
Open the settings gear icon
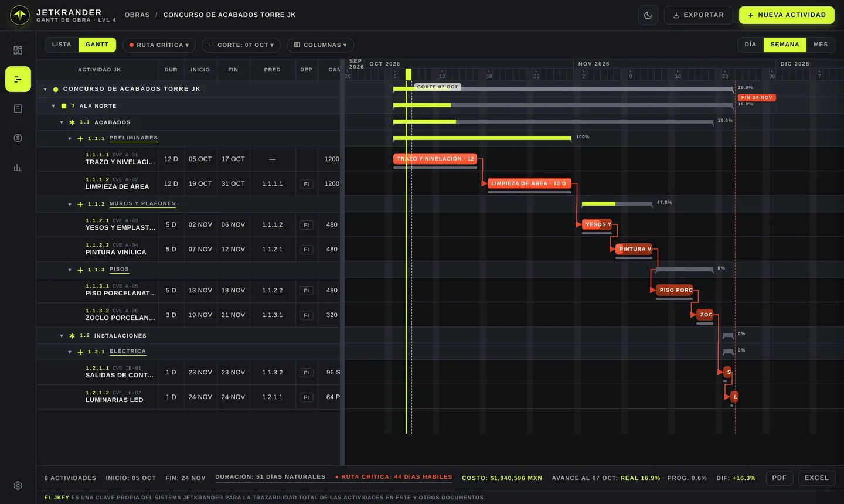tap(18, 485)
